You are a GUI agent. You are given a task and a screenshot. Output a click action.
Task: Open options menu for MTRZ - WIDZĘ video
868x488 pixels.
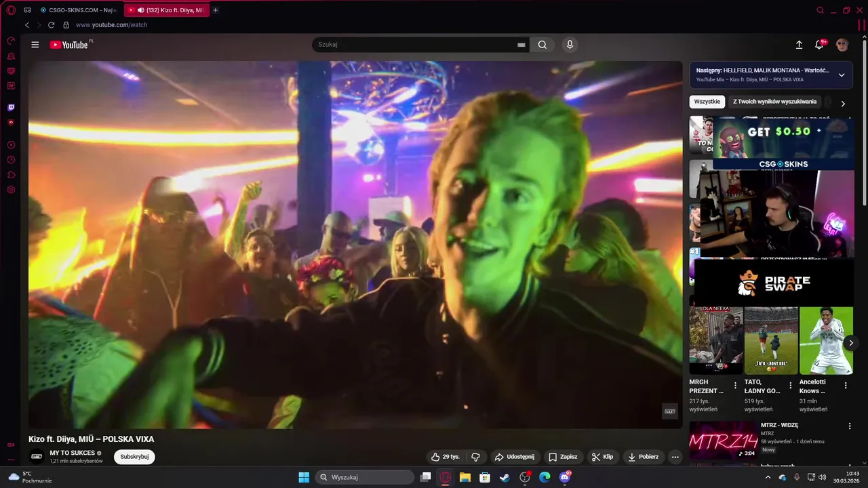850,426
